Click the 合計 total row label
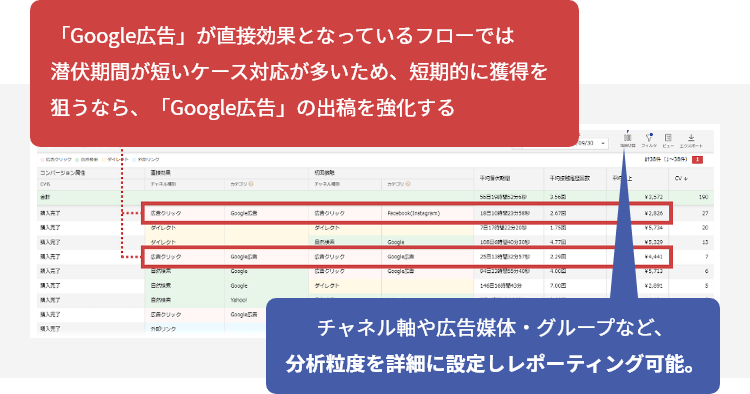The image size is (750, 394). point(45,197)
